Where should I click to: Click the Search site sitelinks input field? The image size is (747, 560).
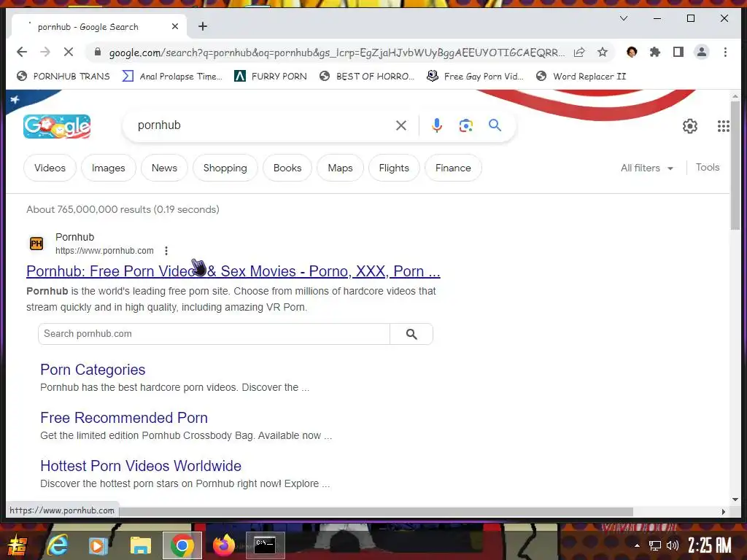click(x=214, y=334)
